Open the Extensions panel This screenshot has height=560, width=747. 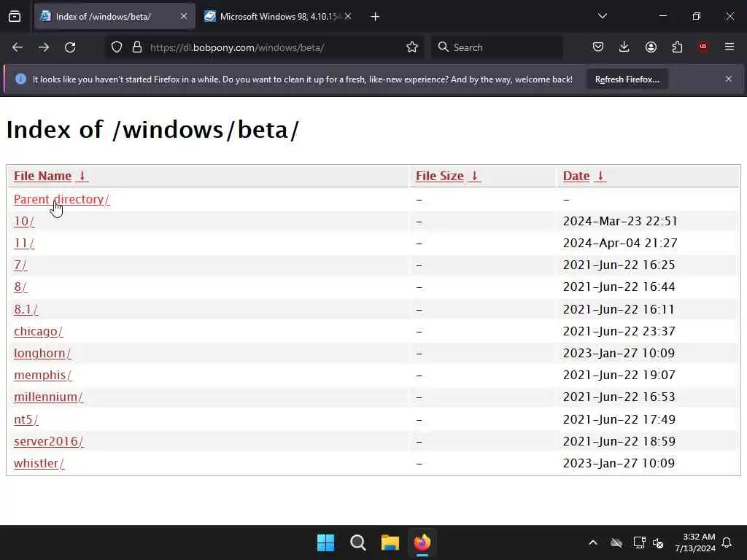tap(677, 47)
